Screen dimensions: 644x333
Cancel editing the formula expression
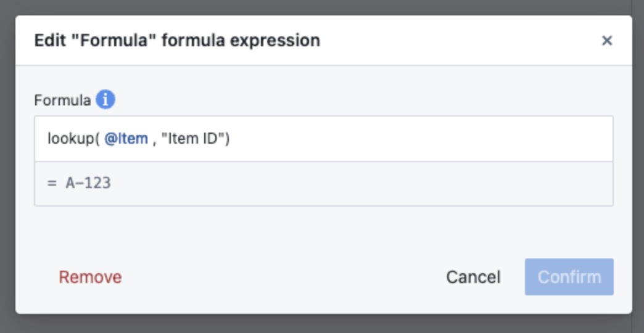click(473, 277)
